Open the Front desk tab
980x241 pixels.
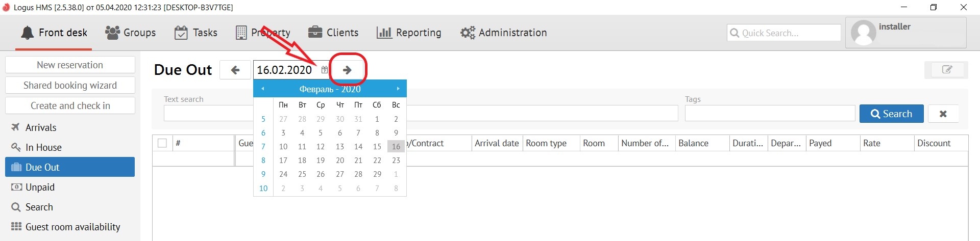[54, 33]
